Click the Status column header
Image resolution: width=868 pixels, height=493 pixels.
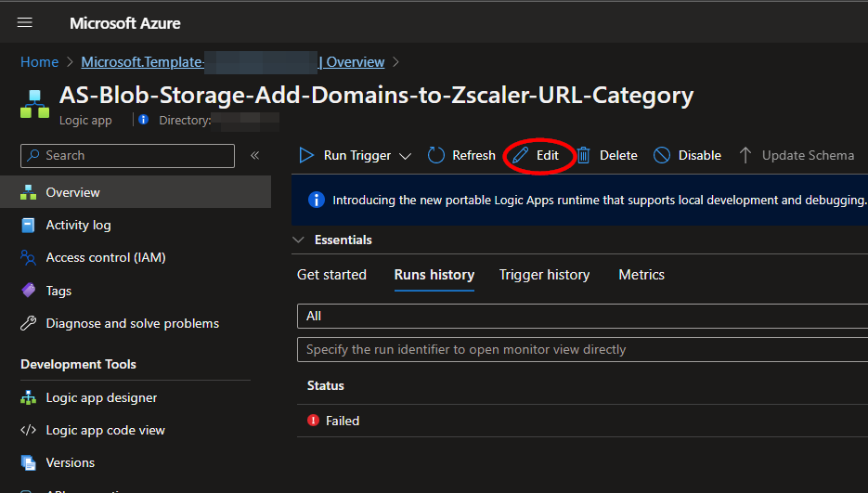(x=326, y=385)
